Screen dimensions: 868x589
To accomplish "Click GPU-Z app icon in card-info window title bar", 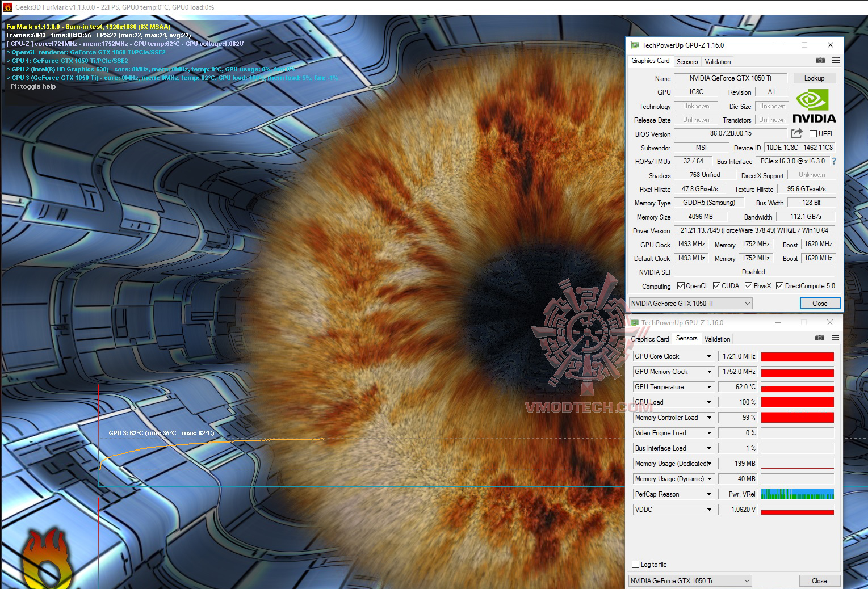I will 635,45.
